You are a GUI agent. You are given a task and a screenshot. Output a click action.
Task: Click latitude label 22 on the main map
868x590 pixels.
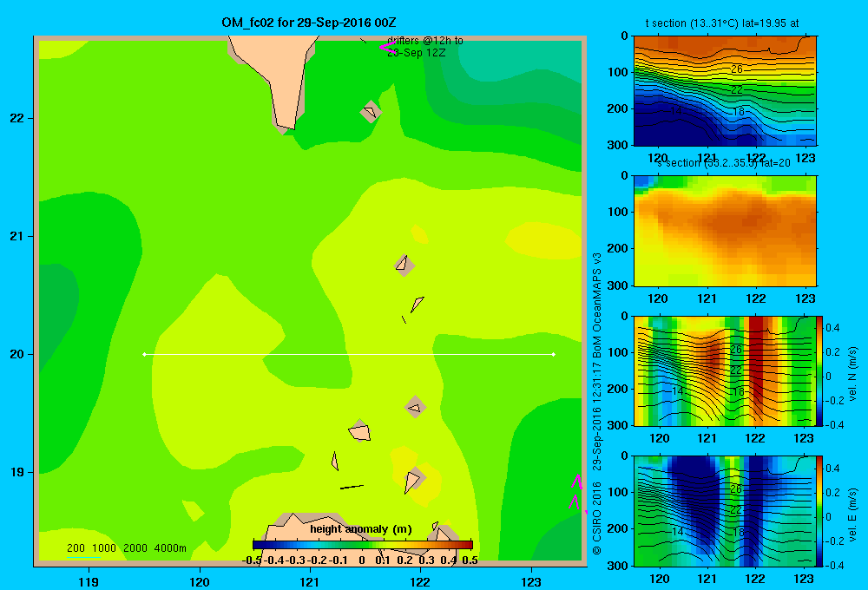(x=17, y=118)
